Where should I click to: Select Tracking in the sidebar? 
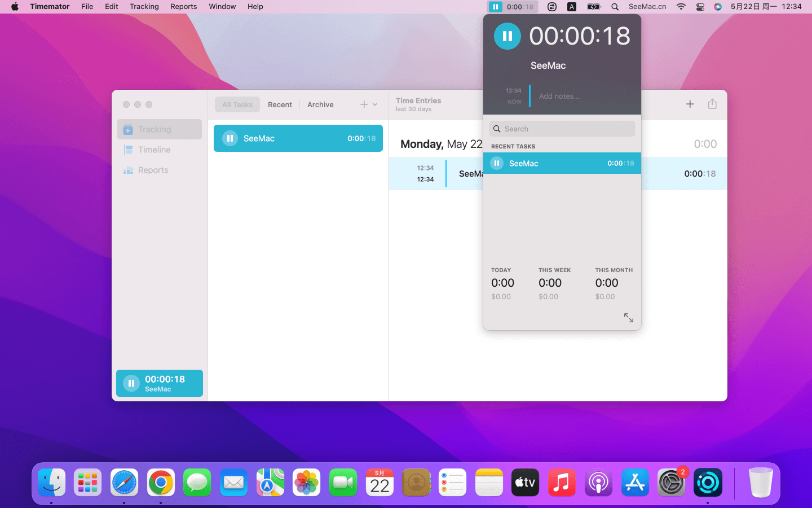(x=160, y=129)
